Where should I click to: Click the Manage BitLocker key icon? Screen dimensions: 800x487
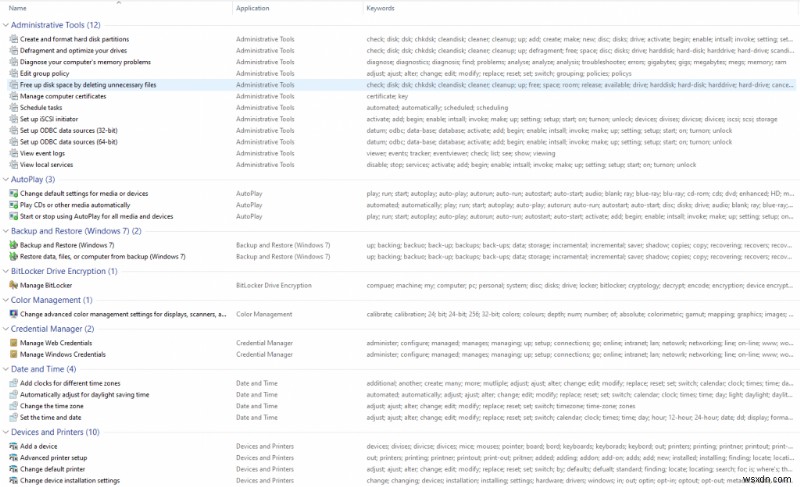tap(14, 285)
